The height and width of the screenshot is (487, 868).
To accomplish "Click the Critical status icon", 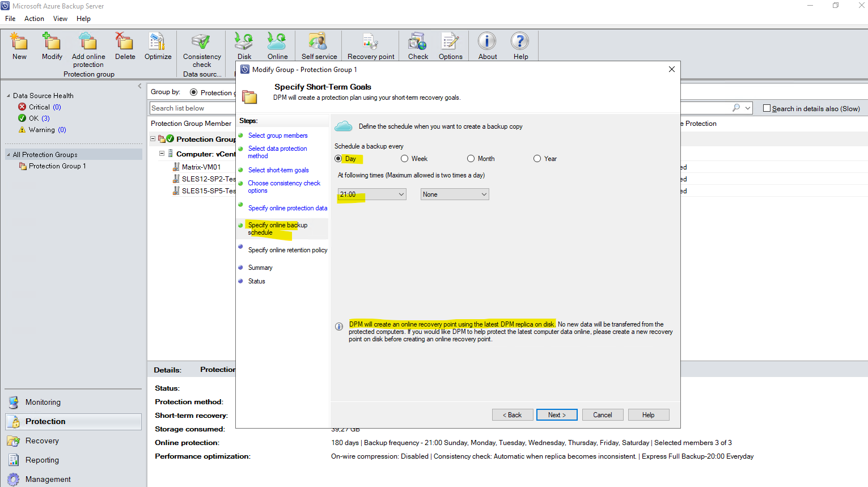I will tap(22, 107).
